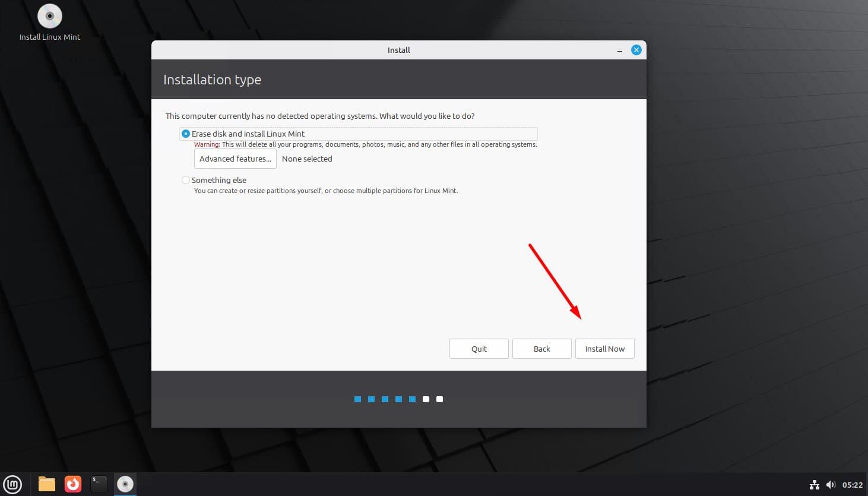Minimize the Install window
This screenshot has width=868, height=496.
[619, 50]
